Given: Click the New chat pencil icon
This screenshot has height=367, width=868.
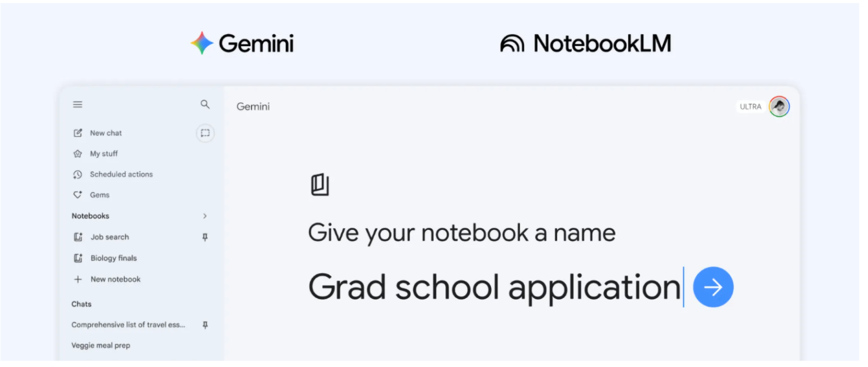Looking at the screenshot, I should point(78,133).
